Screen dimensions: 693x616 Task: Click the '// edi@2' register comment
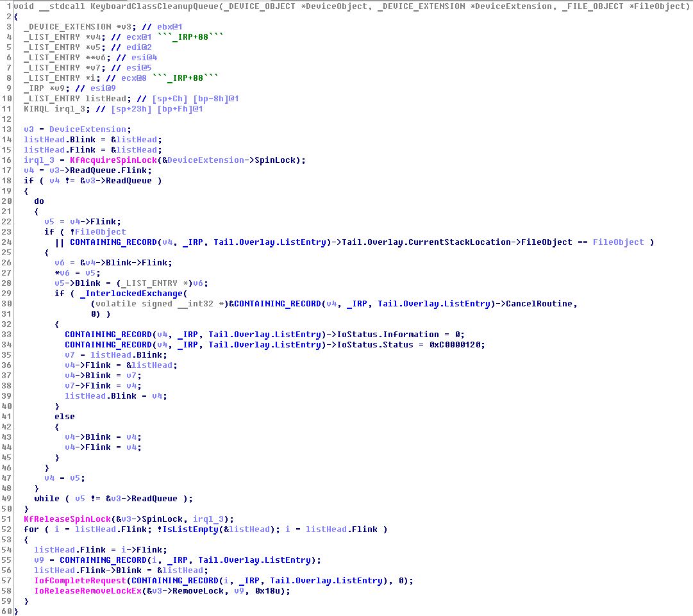pyautogui.click(x=131, y=47)
